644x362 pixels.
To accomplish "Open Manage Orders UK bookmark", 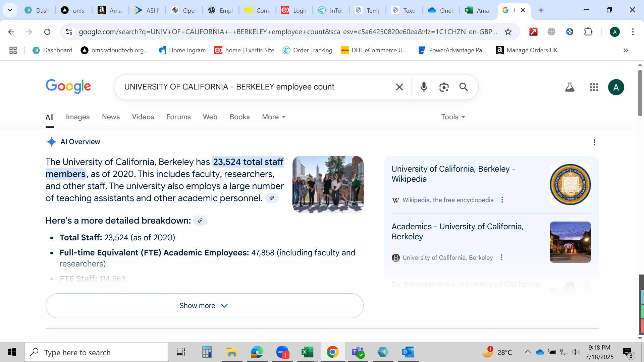I will [527, 50].
